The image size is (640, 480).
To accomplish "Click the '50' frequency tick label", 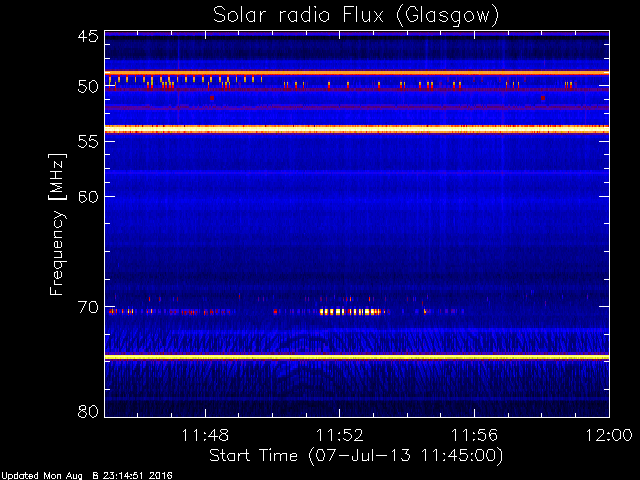I will coord(88,87).
